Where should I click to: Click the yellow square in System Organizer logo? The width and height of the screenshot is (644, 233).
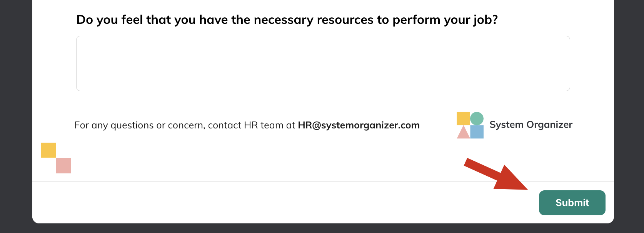(463, 118)
